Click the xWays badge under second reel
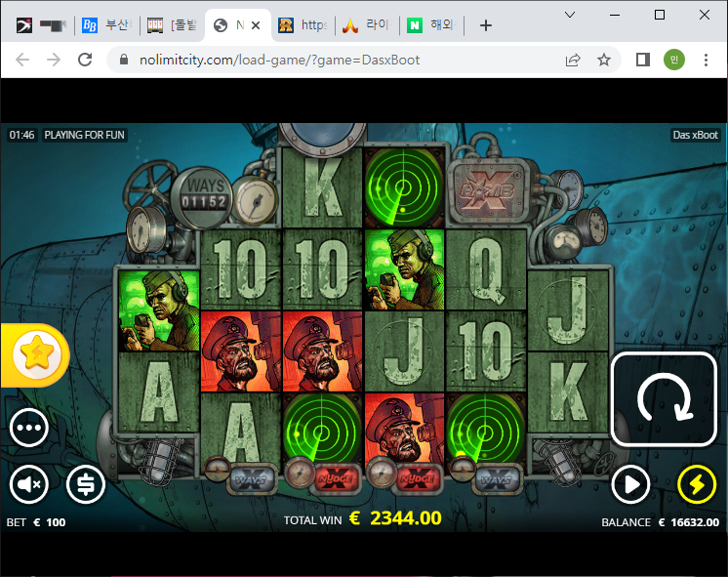 [251, 479]
